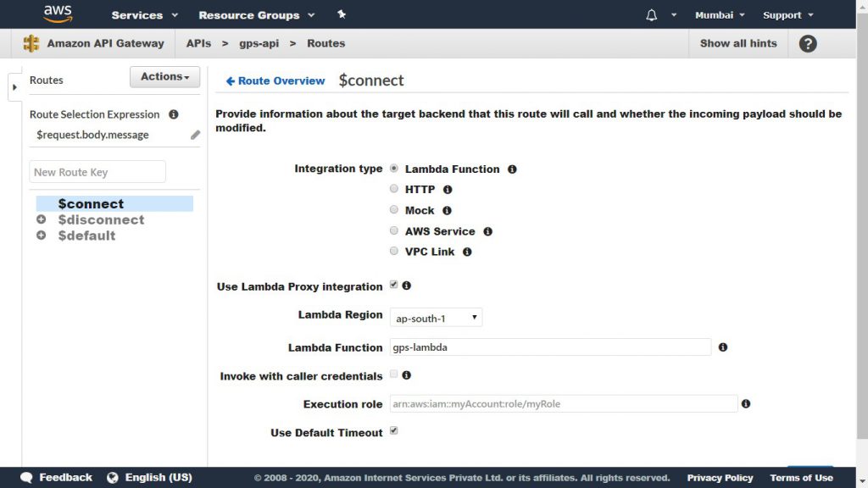Open the Lambda Region ap-south-1 dropdown
868x488 pixels.
(436, 318)
